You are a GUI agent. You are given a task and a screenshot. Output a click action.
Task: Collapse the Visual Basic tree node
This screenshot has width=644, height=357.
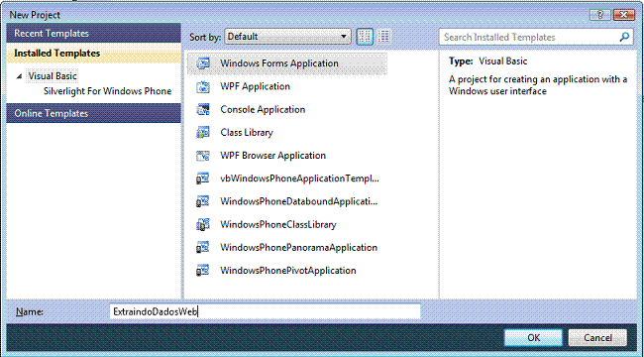point(19,76)
